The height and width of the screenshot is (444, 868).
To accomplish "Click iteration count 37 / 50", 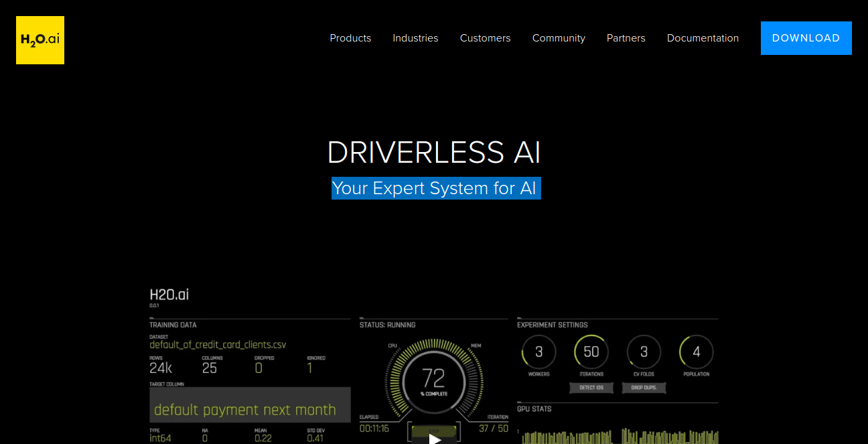I will click(x=494, y=428).
